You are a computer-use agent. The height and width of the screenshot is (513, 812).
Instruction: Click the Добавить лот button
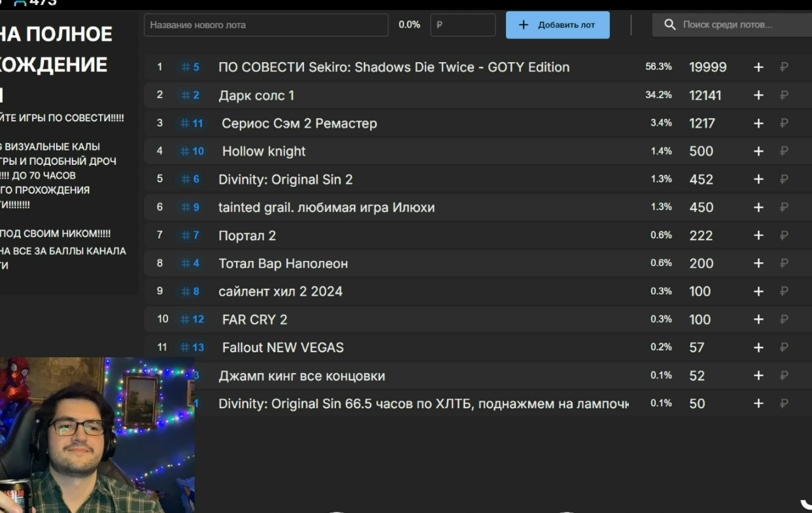[557, 25]
